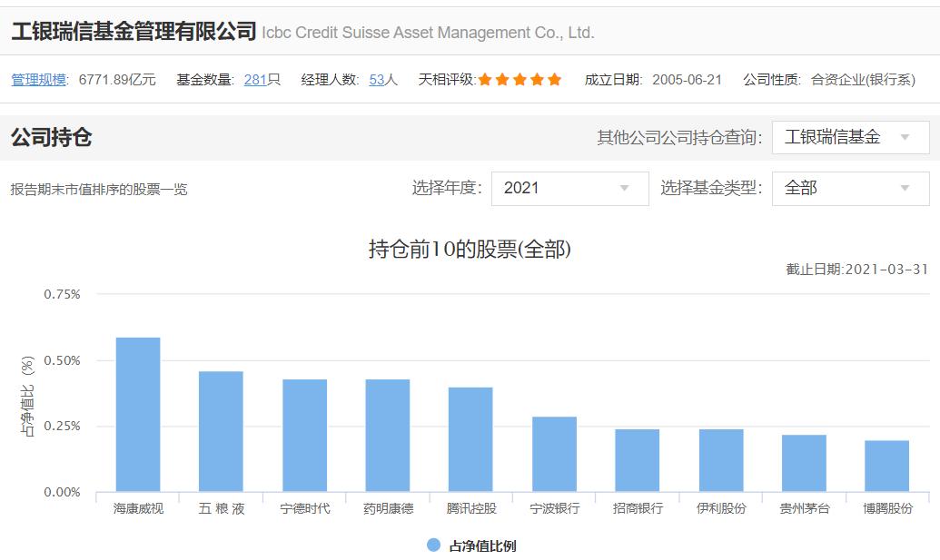Click the 报告期末市值排序的股票一览 caption

99,190
